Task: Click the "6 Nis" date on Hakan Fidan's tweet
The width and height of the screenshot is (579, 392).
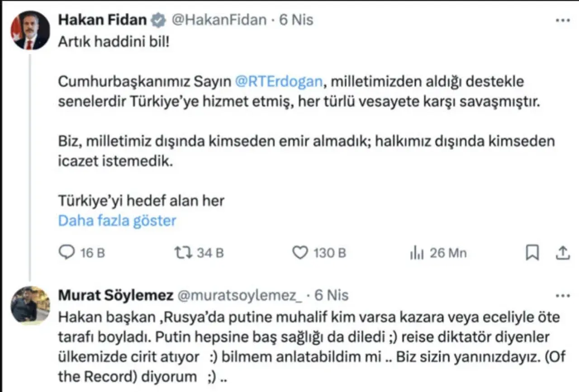Action: click(296, 20)
